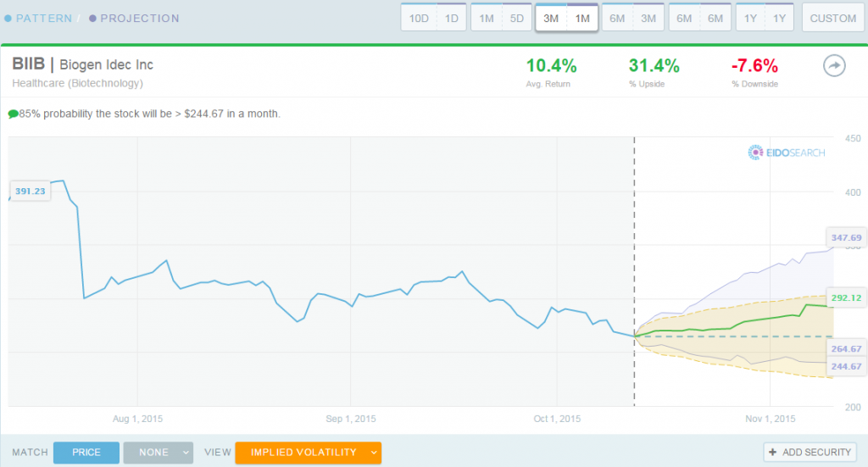Open the NONE match dropdown
This screenshot has height=467, width=868.
tap(159, 452)
